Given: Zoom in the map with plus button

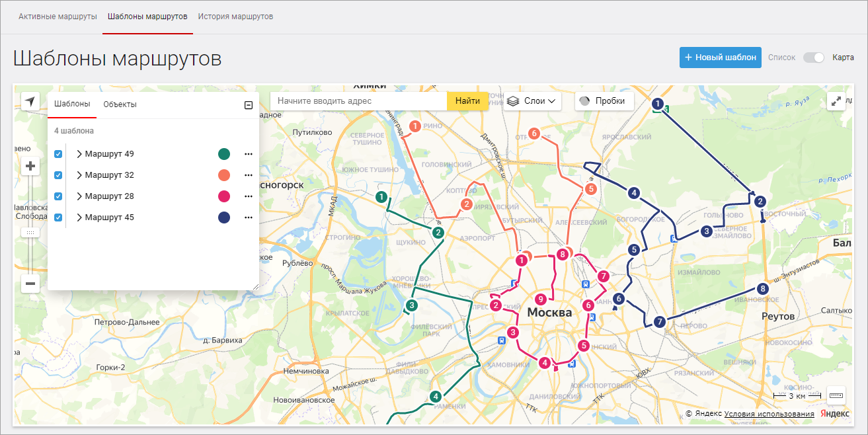Looking at the screenshot, I should (30, 166).
